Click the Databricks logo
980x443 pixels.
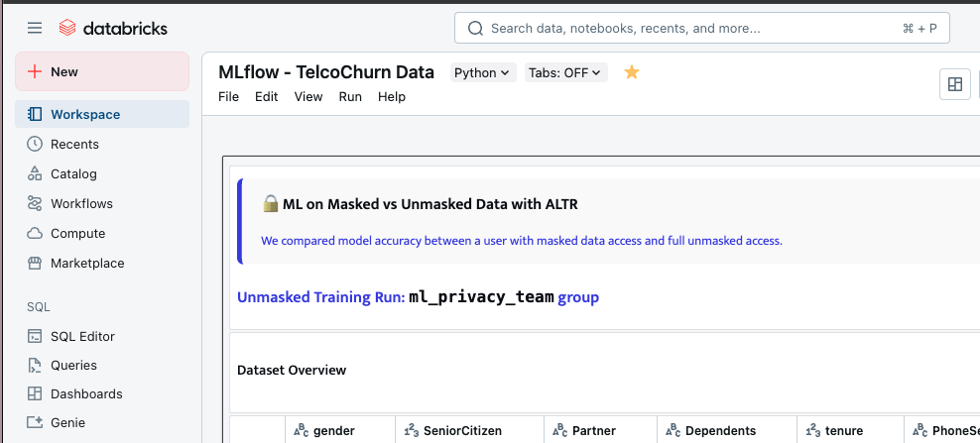[x=113, y=28]
